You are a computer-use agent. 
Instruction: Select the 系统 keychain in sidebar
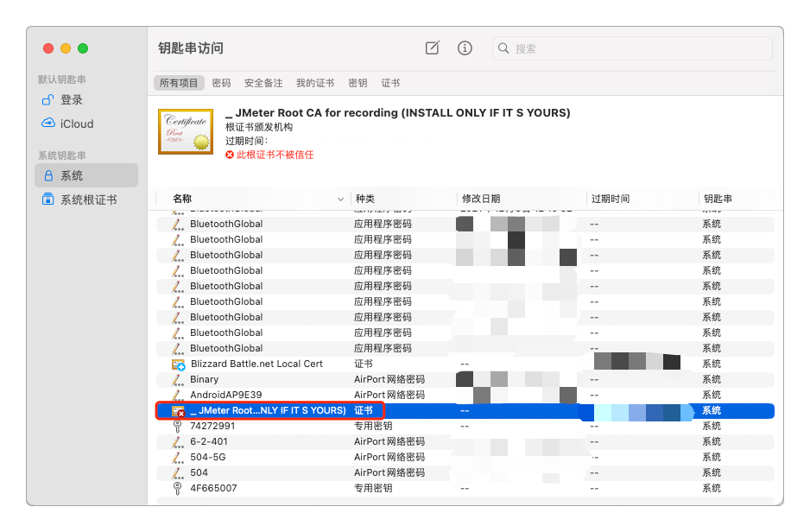86,175
